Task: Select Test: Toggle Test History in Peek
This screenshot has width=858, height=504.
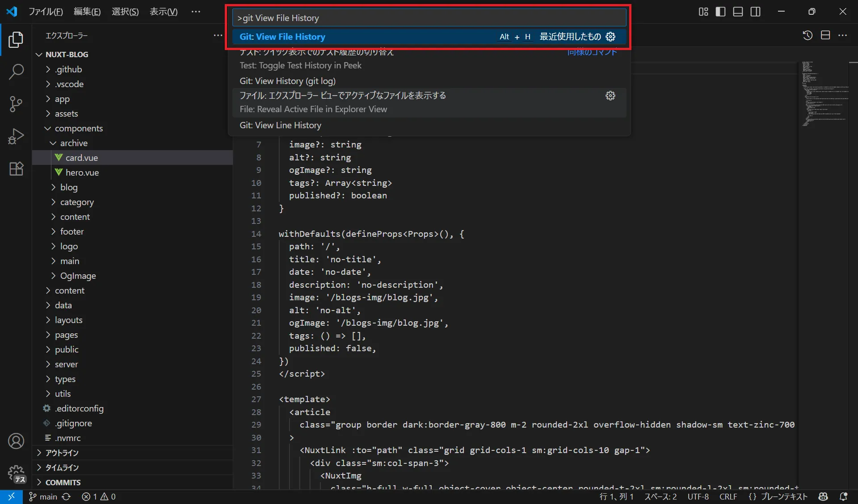Action: (x=429, y=59)
